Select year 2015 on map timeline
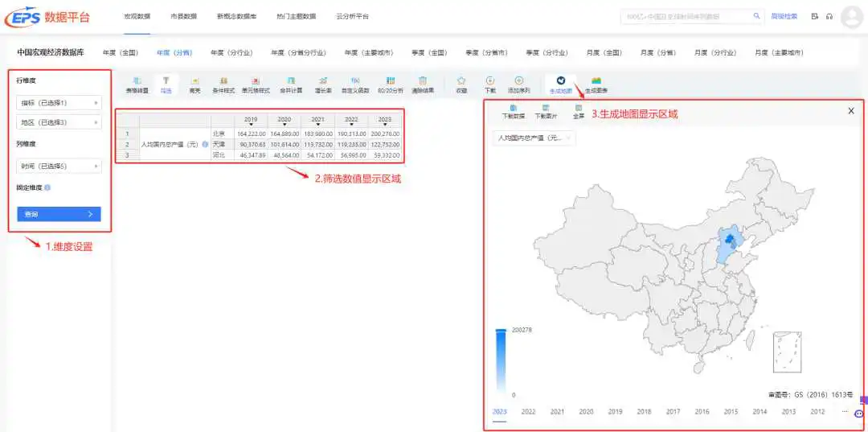868x432 pixels. [731, 412]
